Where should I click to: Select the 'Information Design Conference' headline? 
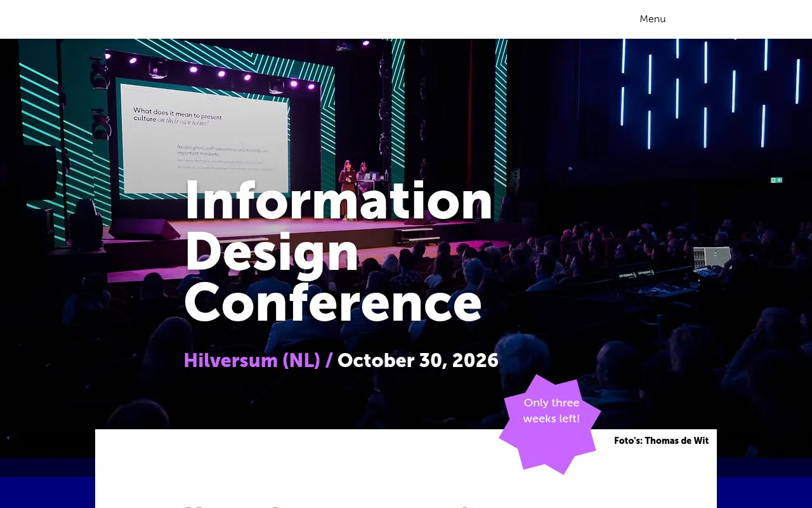(339, 251)
